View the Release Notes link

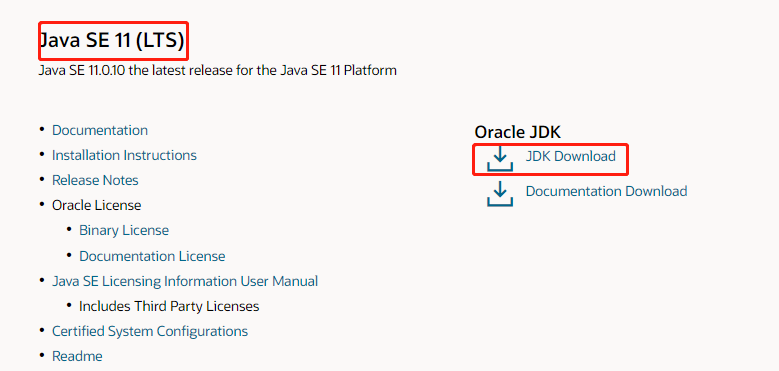pyautogui.click(x=95, y=180)
